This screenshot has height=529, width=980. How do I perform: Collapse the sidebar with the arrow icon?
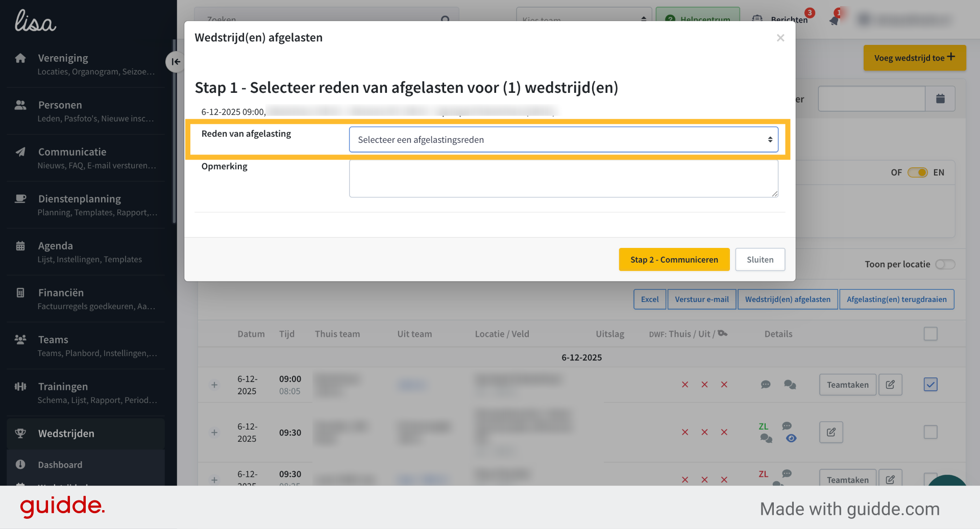pyautogui.click(x=175, y=62)
